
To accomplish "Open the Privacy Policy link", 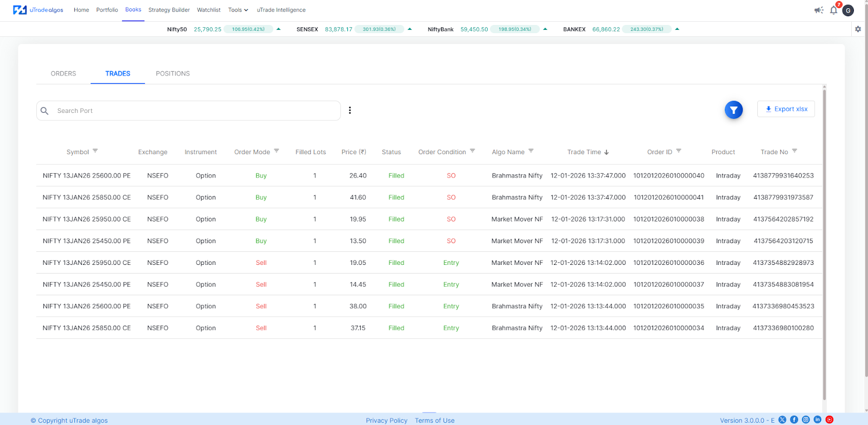I will tap(386, 420).
